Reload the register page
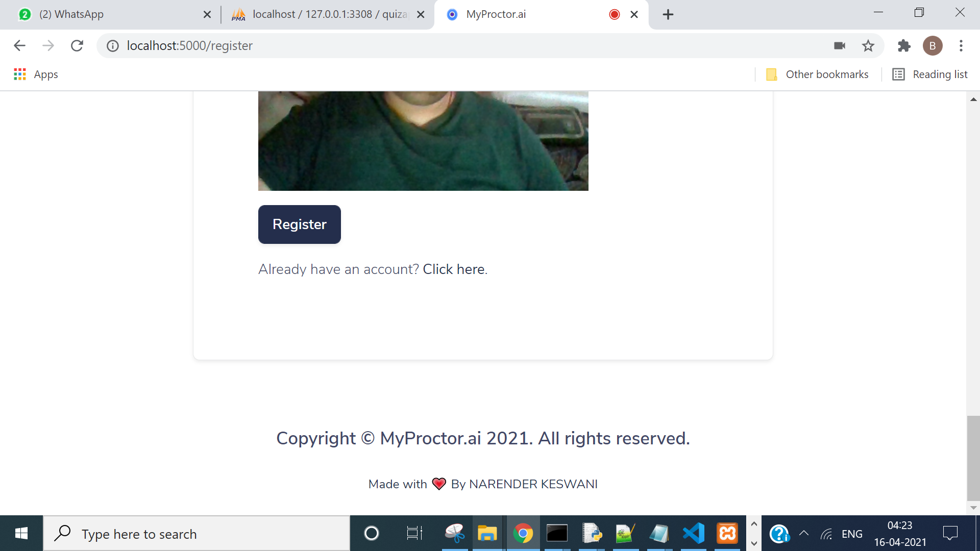980x551 pixels. 77,46
